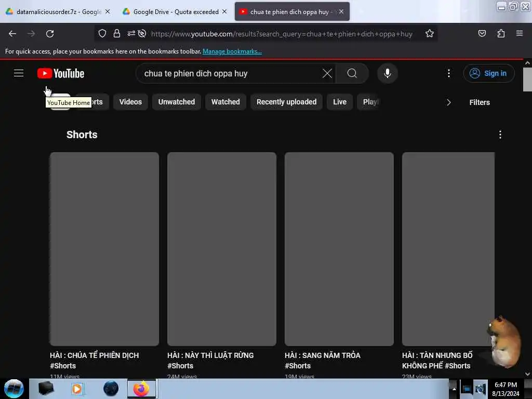Close the chua te phien dich tab
Screen dimensions: 532x399
point(341,11)
